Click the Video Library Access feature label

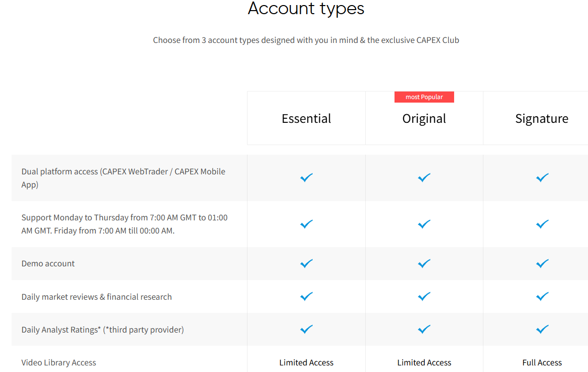[59, 362]
